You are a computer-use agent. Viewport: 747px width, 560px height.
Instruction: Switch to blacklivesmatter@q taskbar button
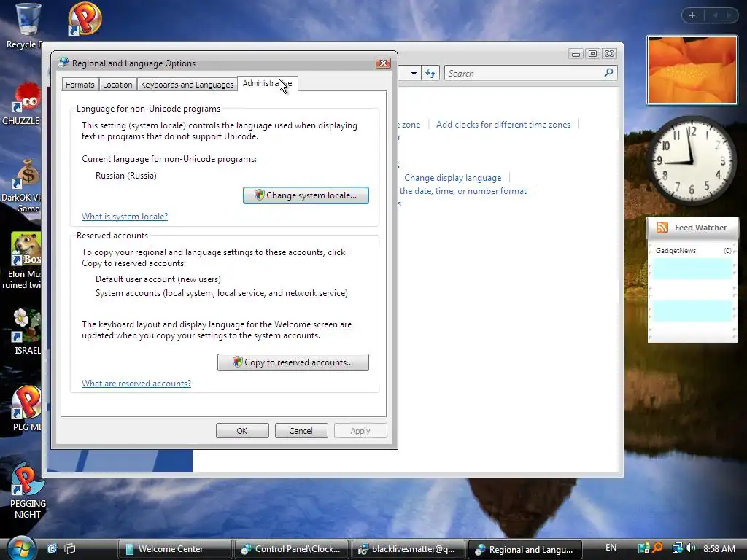409,549
